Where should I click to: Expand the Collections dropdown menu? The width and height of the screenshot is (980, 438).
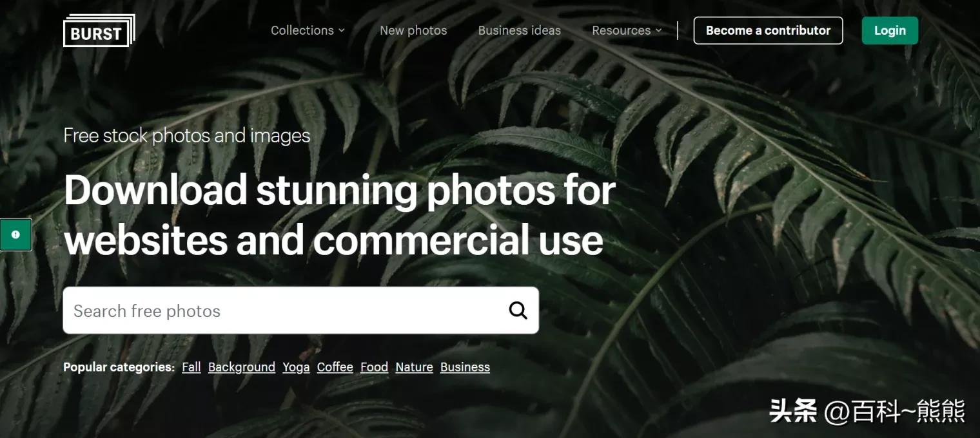(x=308, y=30)
